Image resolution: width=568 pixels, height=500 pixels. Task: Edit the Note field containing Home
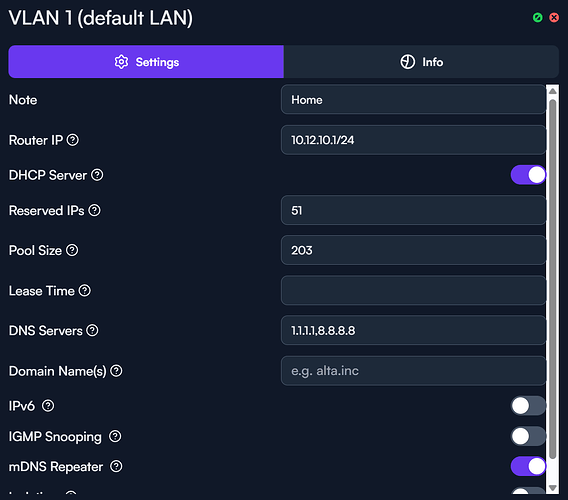pyautogui.click(x=413, y=100)
